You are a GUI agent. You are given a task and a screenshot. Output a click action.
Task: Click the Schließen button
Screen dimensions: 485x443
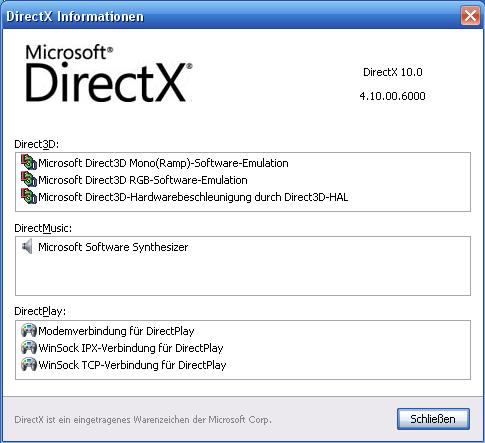(433, 419)
